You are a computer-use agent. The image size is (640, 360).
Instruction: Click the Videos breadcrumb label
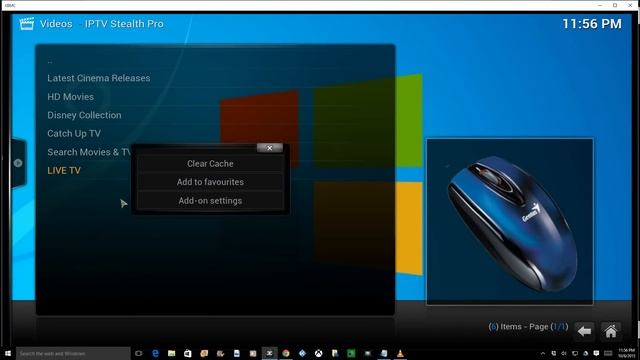(x=56, y=24)
